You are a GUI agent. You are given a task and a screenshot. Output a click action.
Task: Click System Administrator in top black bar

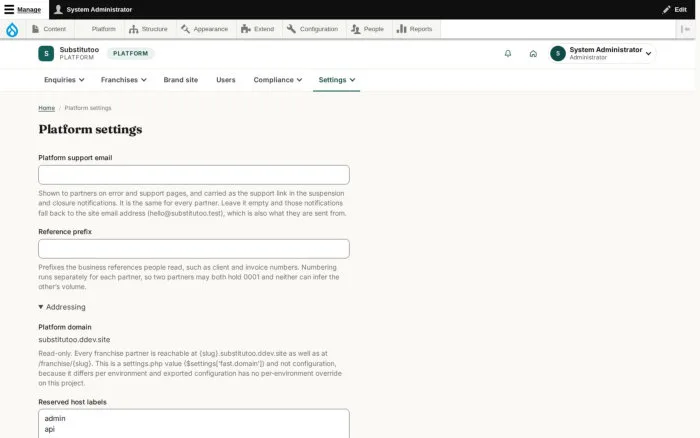pos(93,9)
